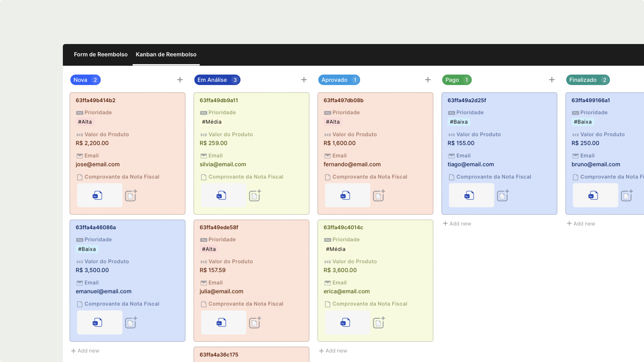Screen dimensions: 644x362
Task: Open file thumbnail on bruno@email.com card
Action: coord(595,195)
